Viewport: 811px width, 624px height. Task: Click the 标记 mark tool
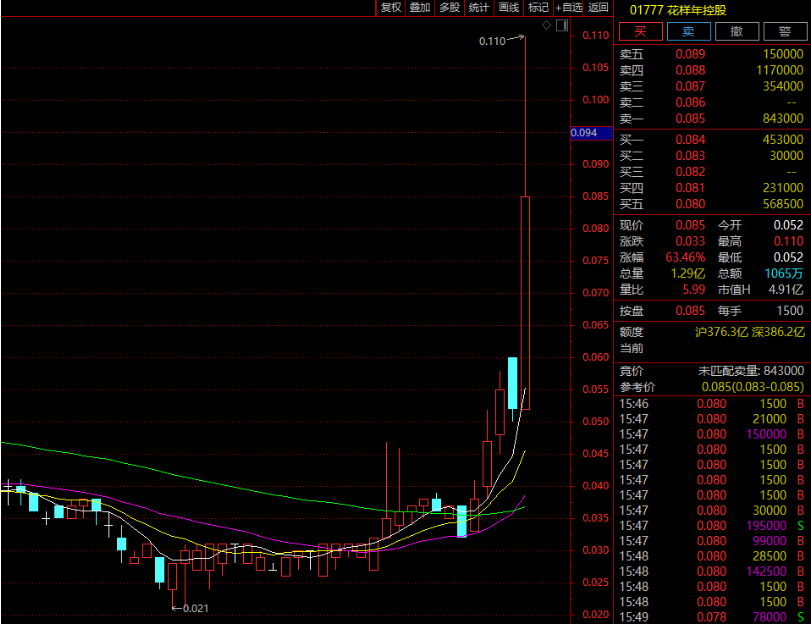[x=538, y=8]
